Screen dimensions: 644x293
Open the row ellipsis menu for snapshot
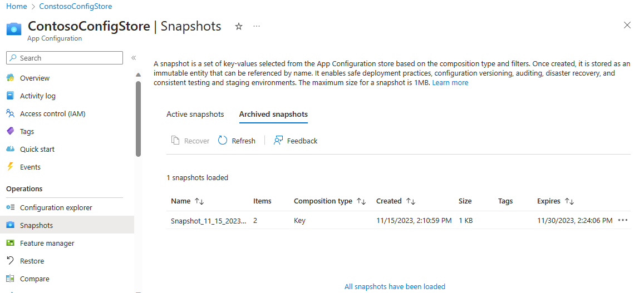[623, 220]
